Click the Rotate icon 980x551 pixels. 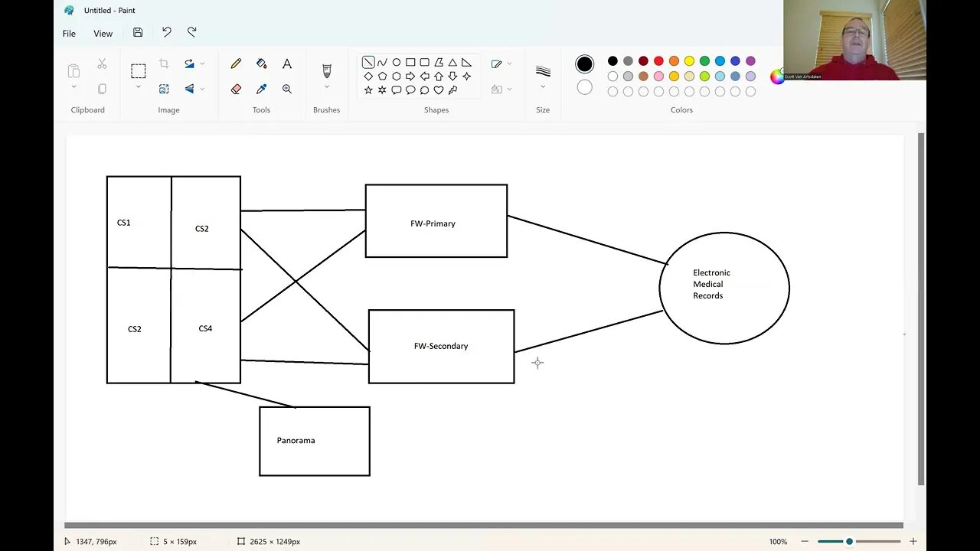[x=189, y=64]
